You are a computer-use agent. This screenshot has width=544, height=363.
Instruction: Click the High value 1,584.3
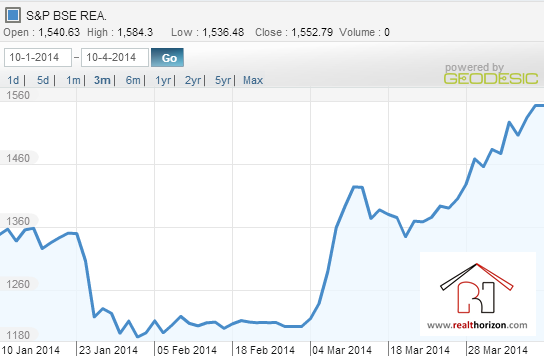(x=135, y=32)
